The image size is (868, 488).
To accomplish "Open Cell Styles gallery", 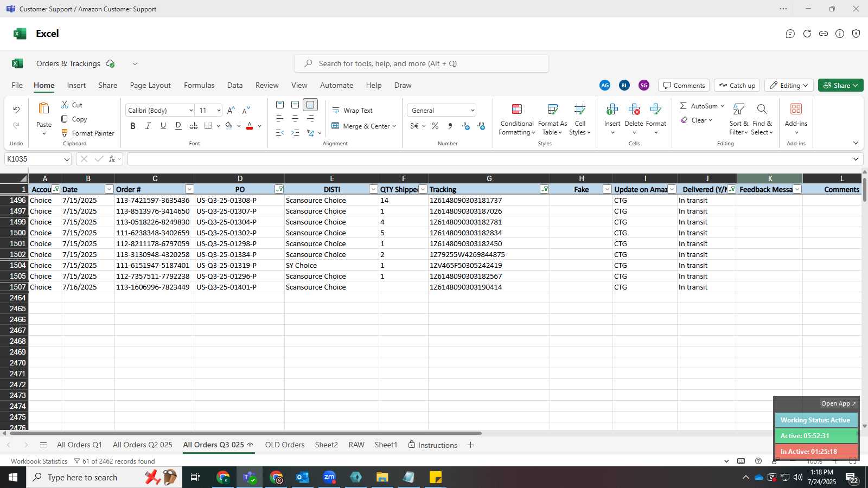I will [580, 119].
